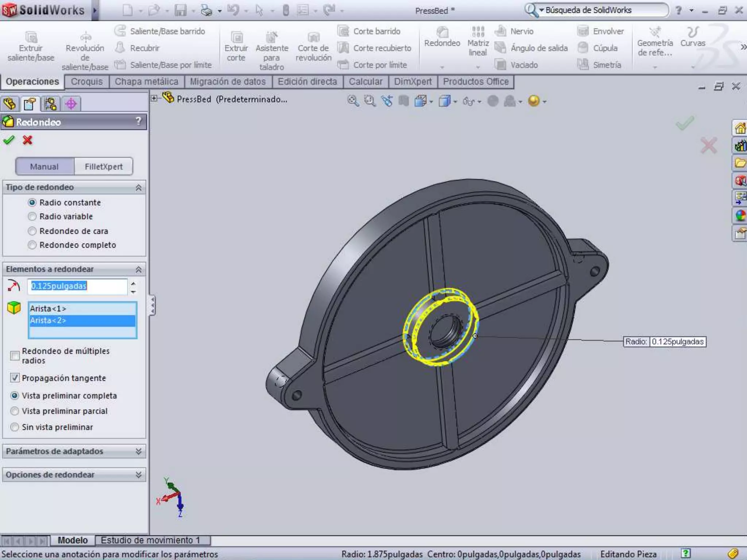Viewport: 747px width, 560px height.
Task: Open the Chapa metálica tab
Action: pyautogui.click(x=146, y=82)
